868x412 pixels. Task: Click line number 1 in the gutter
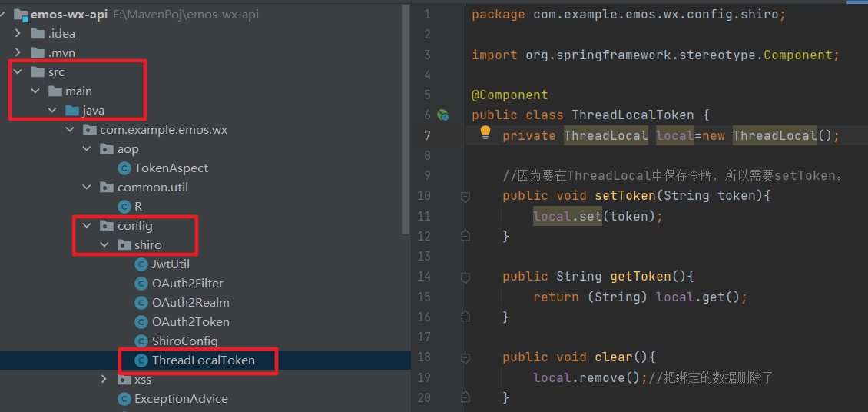coord(427,15)
